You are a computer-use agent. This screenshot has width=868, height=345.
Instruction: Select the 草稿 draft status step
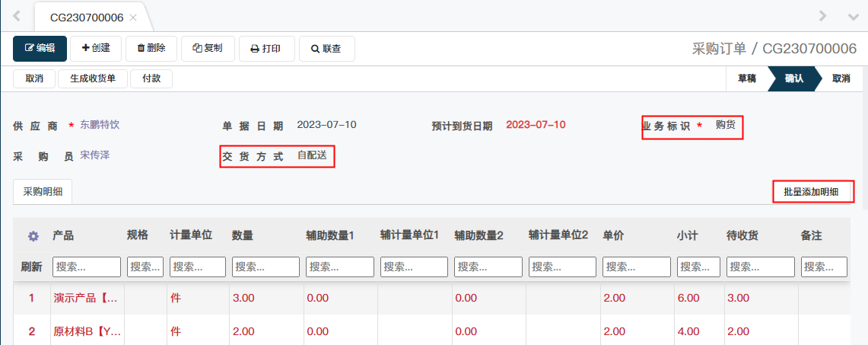(x=746, y=78)
